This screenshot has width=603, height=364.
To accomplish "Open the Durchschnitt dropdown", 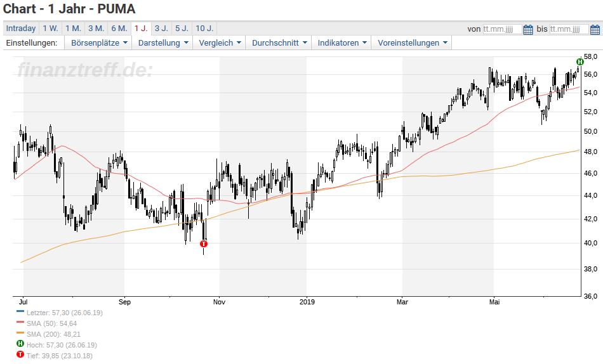I will pyautogui.click(x=279, y=43).
